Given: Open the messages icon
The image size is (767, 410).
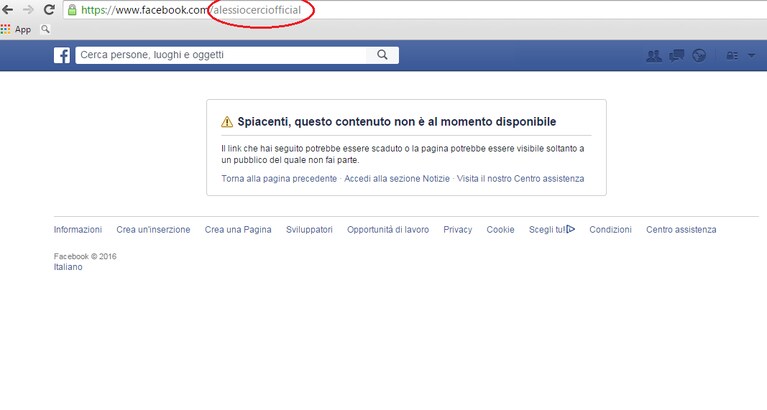Looking at the screenshot, I should pyautogui.click(x=677, y=56).
